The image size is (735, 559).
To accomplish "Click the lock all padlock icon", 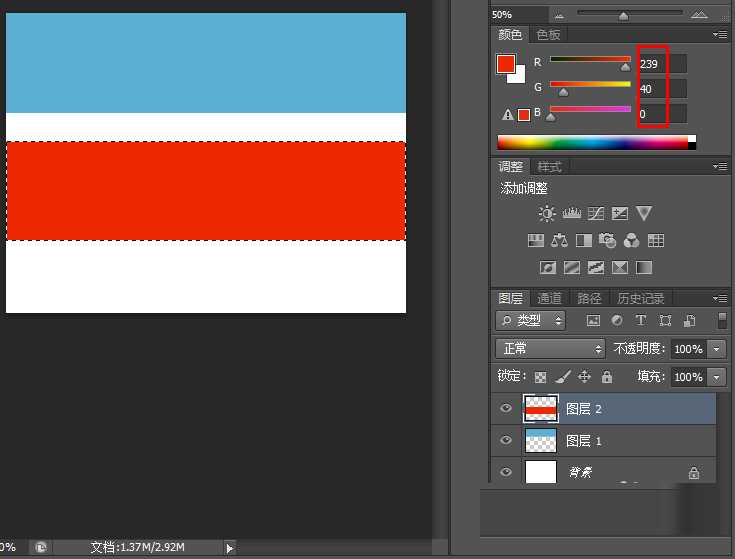I will pos(607,377).
